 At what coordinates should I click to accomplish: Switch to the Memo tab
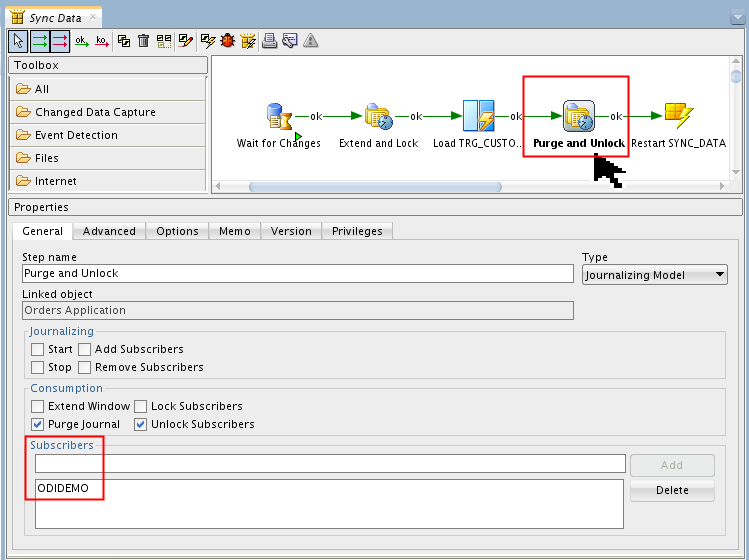(x=235, y=231)
